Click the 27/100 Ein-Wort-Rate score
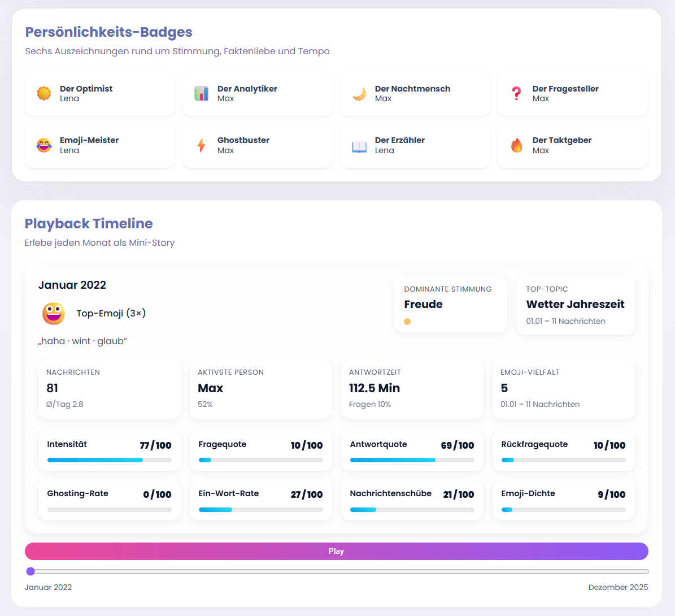The height and width of the screenshot is (616, 675). pos(307,494)
